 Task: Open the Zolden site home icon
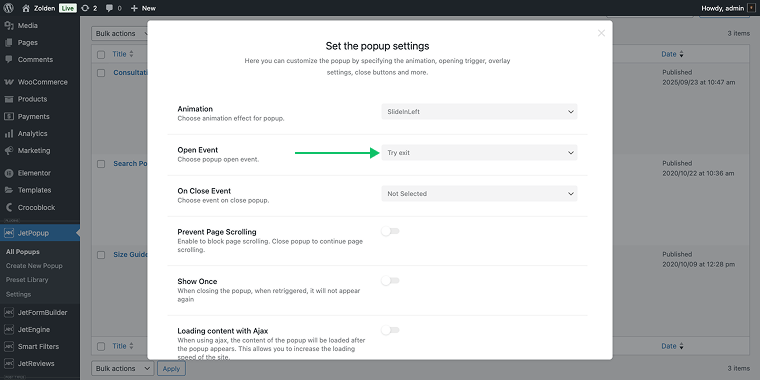26,8
